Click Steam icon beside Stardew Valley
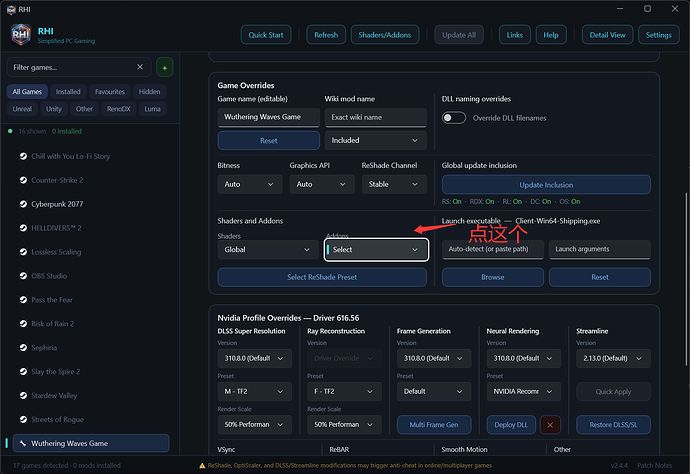This screenshot has height=474, width=690. (23, 395)
